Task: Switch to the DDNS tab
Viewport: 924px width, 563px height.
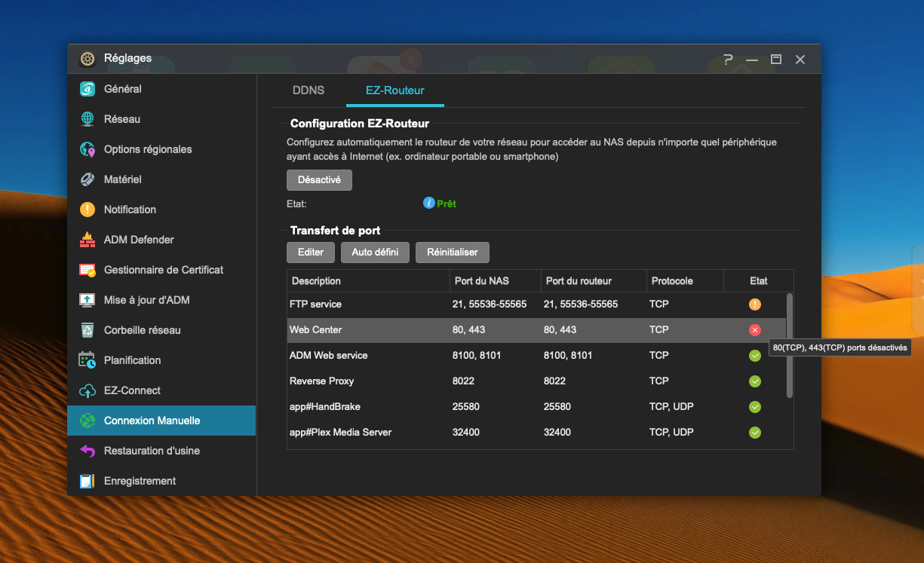Action: [x=308, y=90]
